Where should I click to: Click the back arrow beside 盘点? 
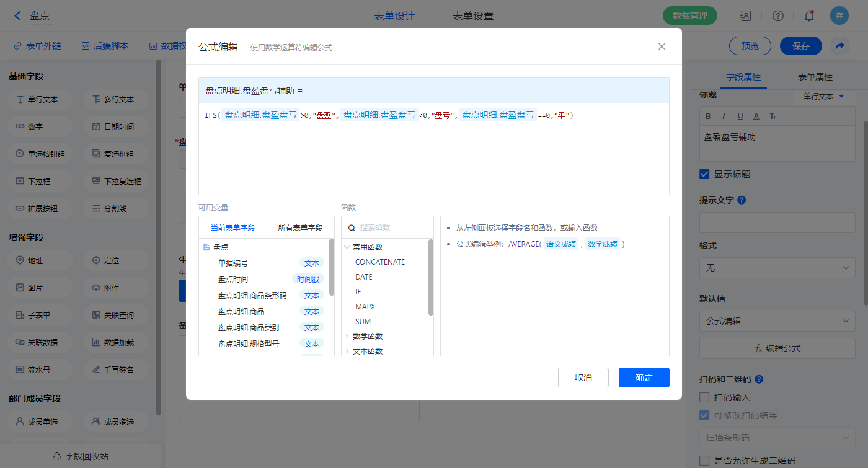tap(17, 16)
